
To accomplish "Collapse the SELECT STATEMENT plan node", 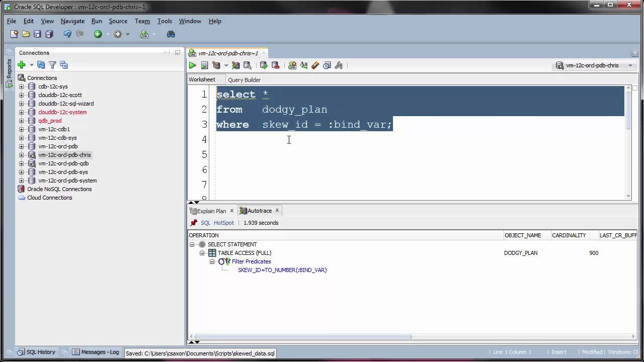I will tap(192, 244).
